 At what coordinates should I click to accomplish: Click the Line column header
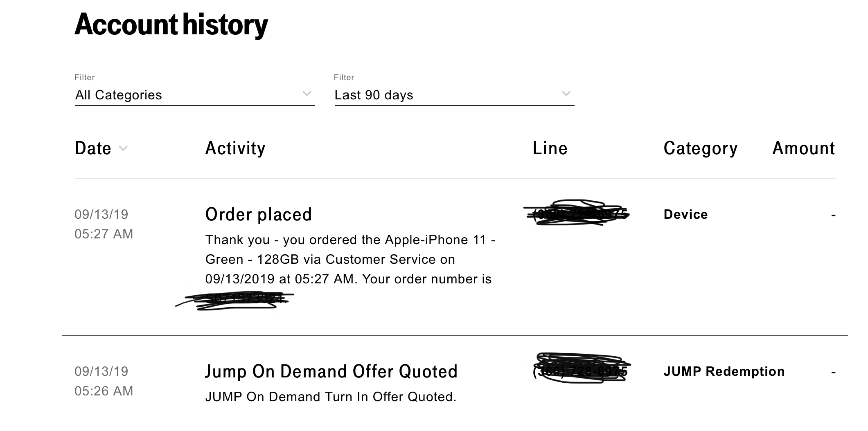550,148
